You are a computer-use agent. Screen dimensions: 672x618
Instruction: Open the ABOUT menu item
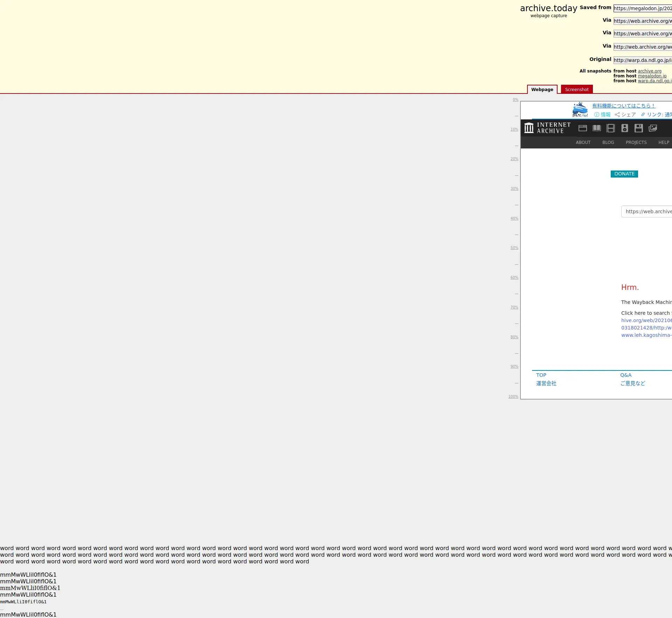pos(583,143)
